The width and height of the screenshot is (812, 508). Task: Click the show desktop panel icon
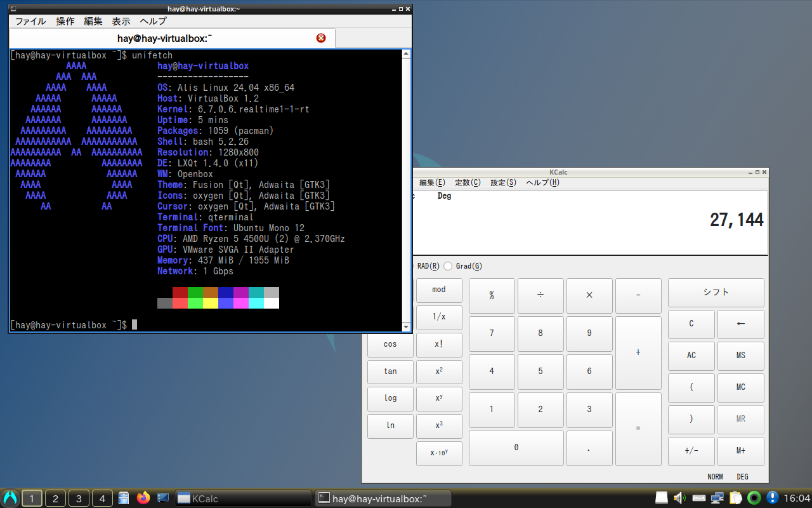tap(163, 498)
